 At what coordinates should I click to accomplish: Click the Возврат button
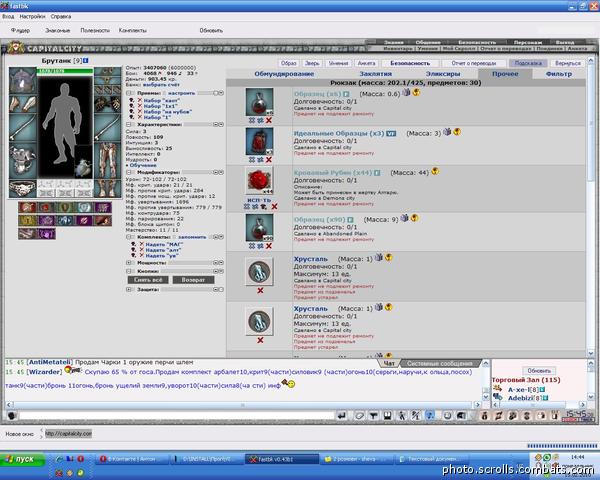193,280
